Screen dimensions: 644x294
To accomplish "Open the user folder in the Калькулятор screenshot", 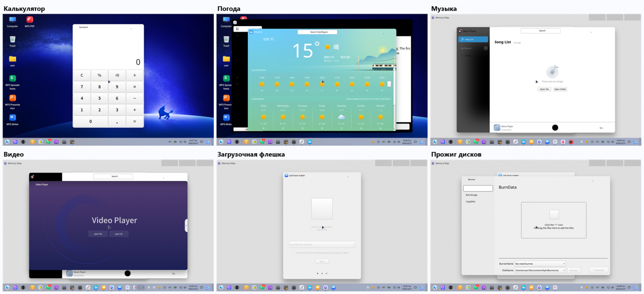I will click(x=12, y=61).
